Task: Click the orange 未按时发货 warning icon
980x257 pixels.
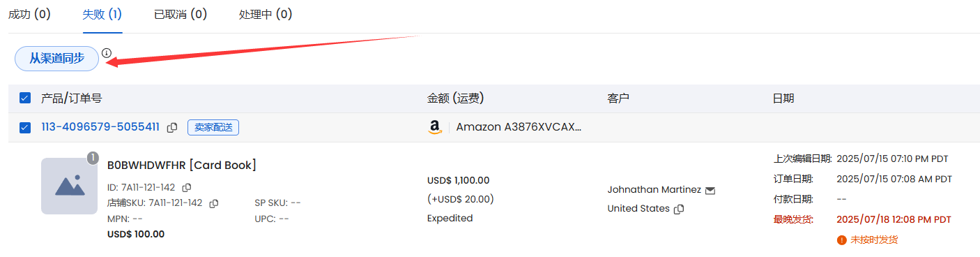Action: pyautogui.click(x=841, y=240)
